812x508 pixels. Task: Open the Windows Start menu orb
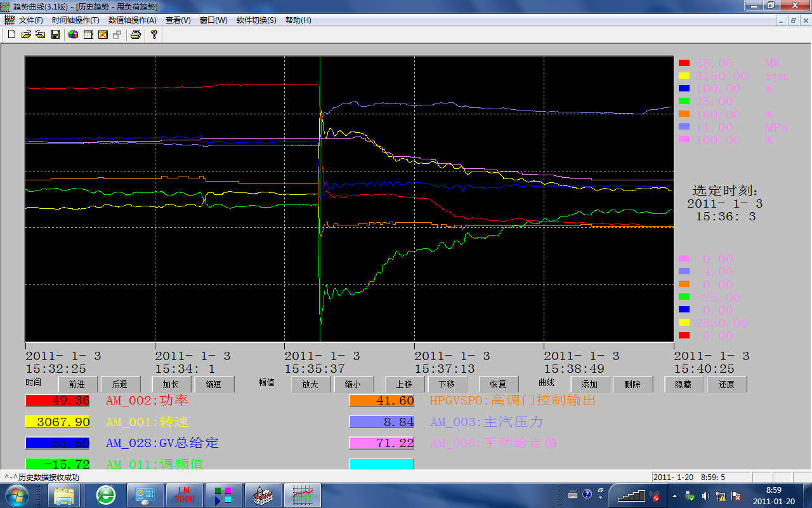coord(16,495)
